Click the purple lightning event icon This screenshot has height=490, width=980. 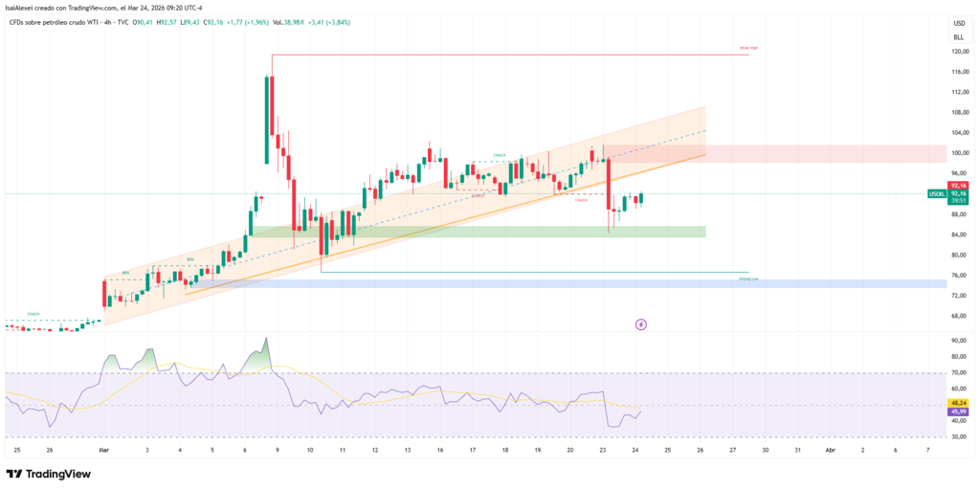(641, 324)
